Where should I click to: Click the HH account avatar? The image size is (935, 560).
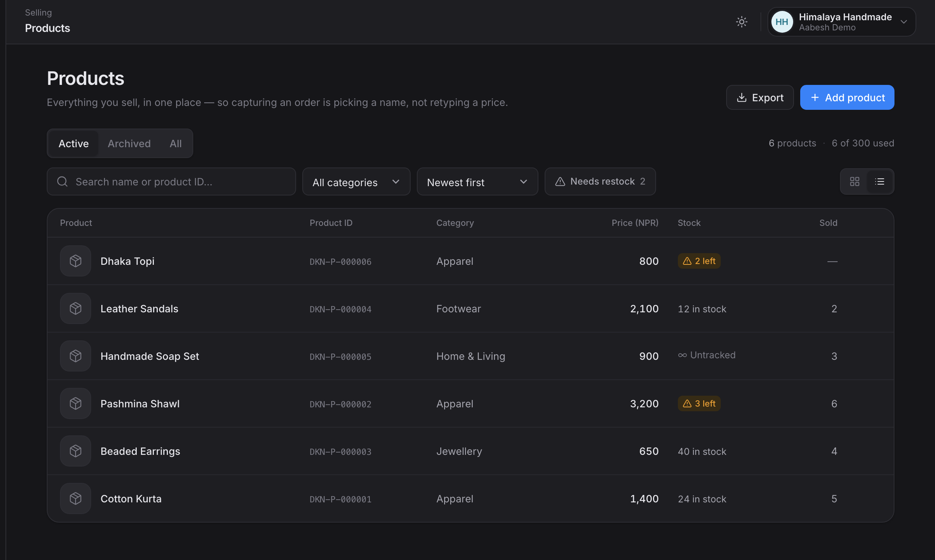point(782,22)
